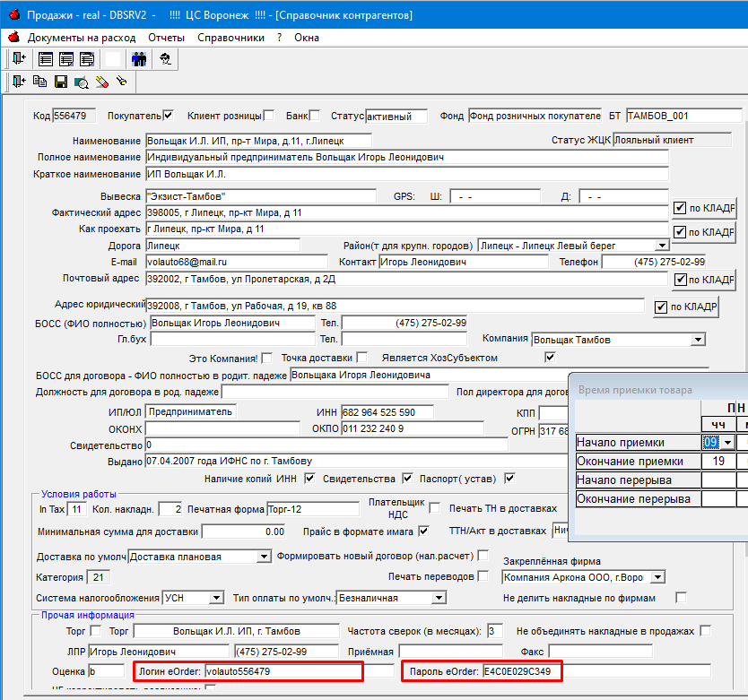Viewport: 748px width, 700px height.
Task: Open the ? help menu
Action: click(x=280, y=38)
